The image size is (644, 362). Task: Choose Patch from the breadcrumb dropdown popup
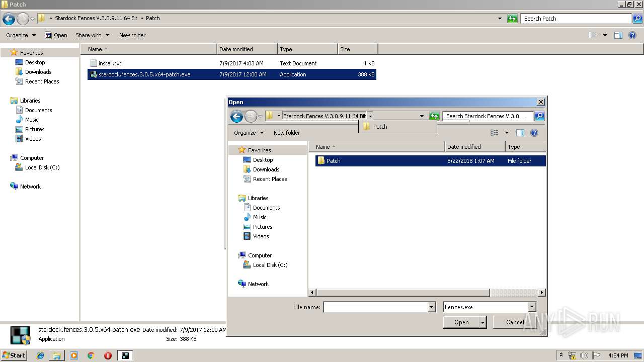click(x=397, y=127)
